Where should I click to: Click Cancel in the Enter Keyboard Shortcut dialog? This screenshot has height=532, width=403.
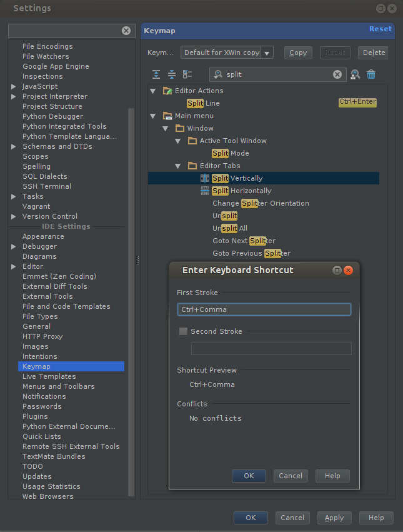coord(291,476)
